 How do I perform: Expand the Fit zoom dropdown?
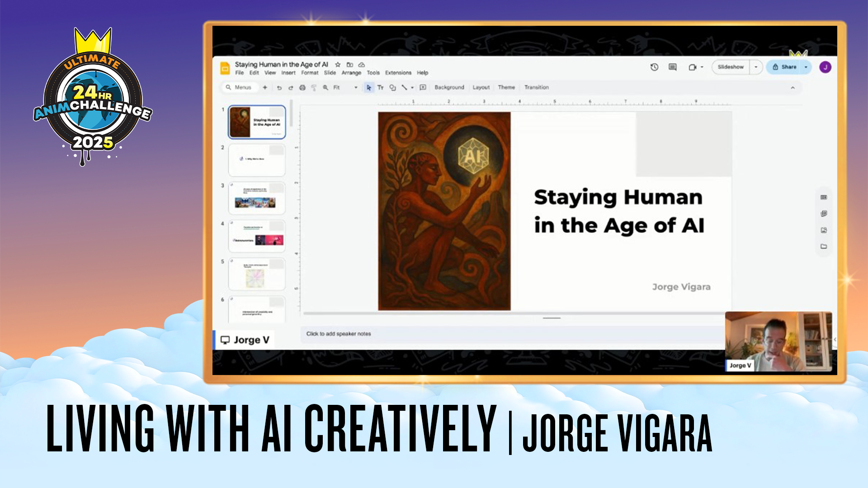point(356,88)
